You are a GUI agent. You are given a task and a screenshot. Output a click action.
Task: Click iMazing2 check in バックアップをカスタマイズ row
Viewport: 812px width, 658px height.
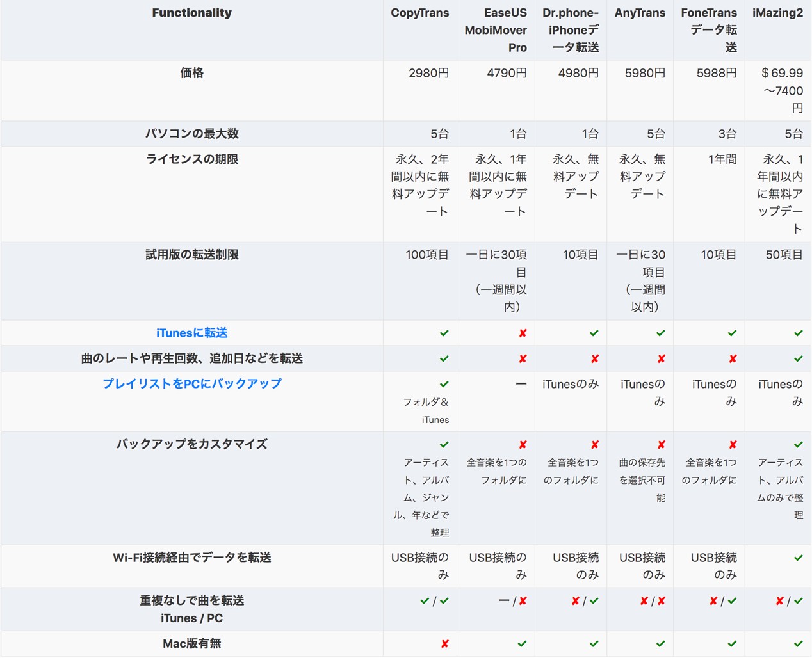[x=798, y=444]
